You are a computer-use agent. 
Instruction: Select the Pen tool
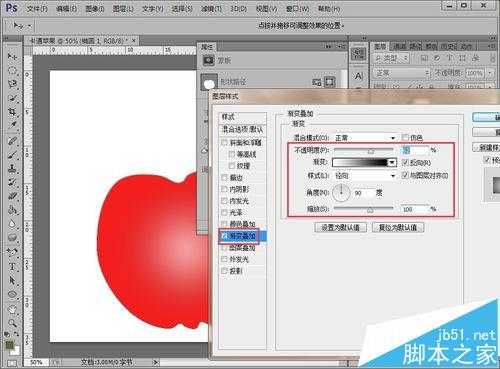click(12, 253)
